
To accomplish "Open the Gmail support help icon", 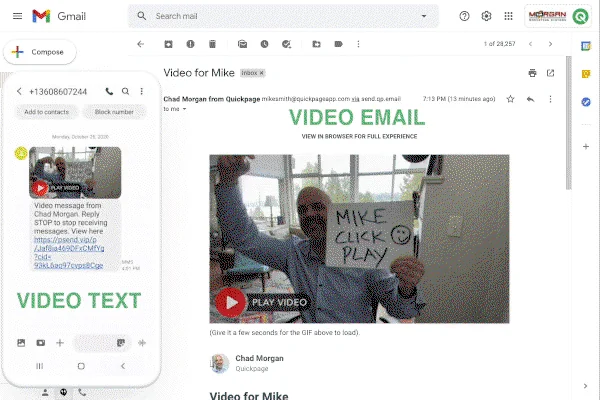I will 464,16.
